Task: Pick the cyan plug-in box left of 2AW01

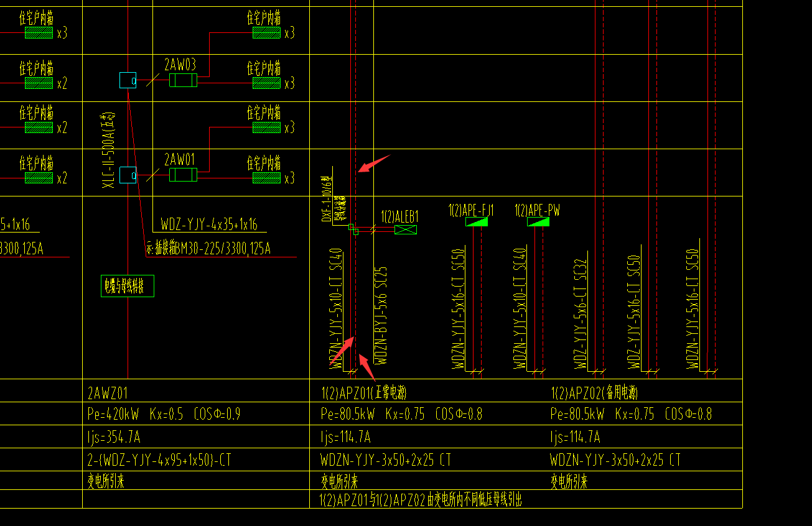Action: (128, 175)
